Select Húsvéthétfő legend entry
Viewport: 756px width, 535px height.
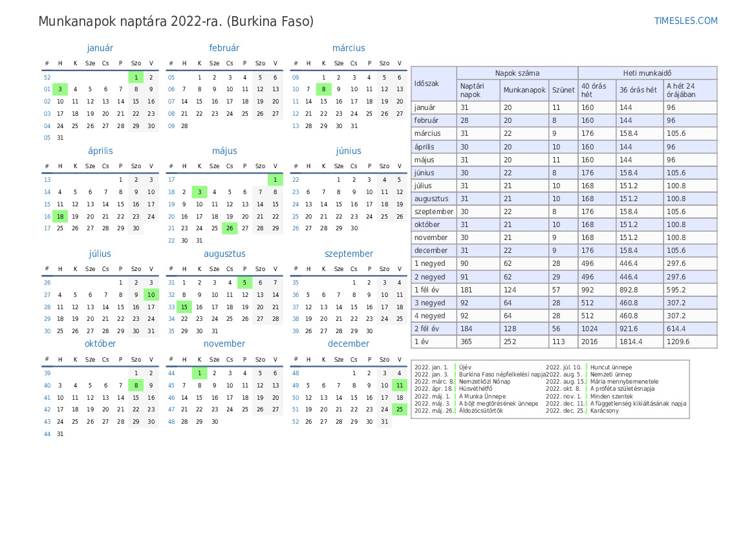click(475, 389)
